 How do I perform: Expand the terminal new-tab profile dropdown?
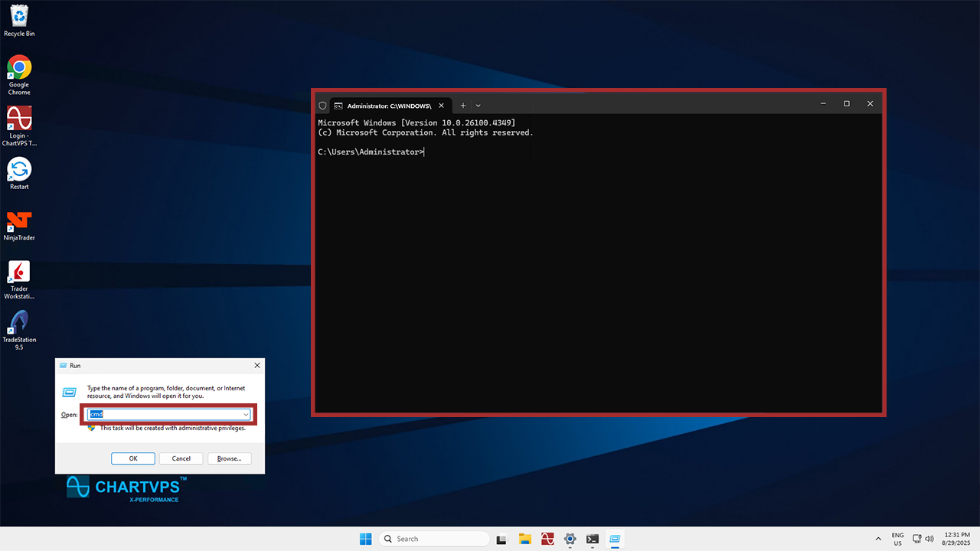click(479, 106)
